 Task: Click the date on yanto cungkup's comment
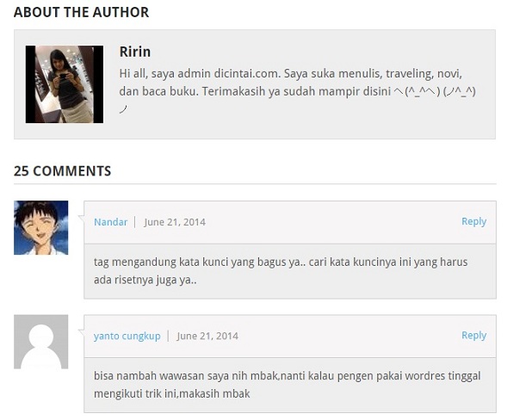[207, 336]
